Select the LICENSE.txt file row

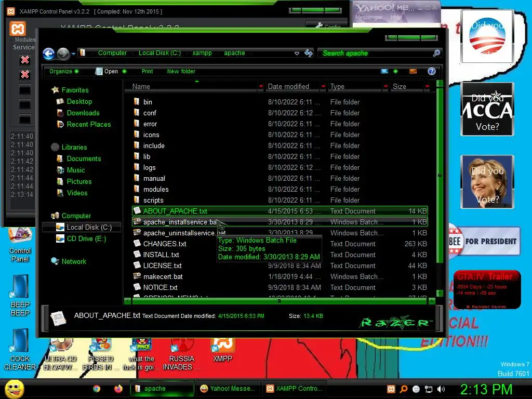(280, 265)
